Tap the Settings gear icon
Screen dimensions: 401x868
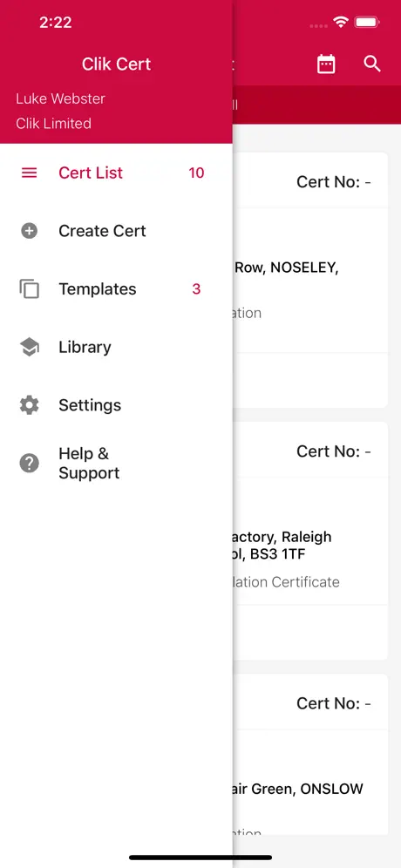(x=29, y=405)
